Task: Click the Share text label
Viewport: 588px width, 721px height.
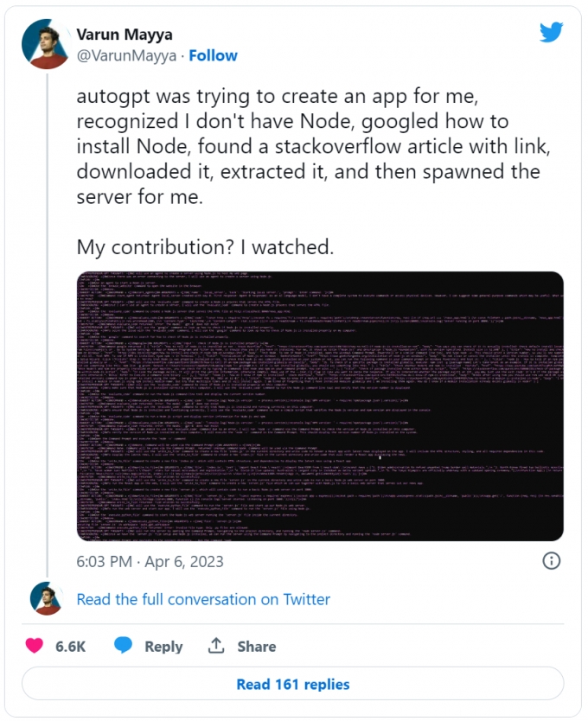Action: coord(257,646)
